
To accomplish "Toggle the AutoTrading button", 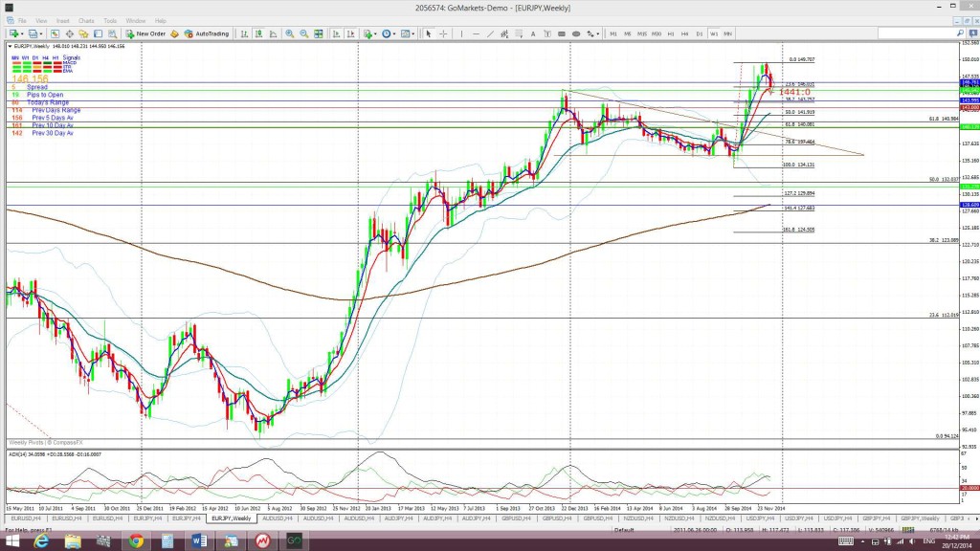I will pyautogui.click(x=207, y=33).
